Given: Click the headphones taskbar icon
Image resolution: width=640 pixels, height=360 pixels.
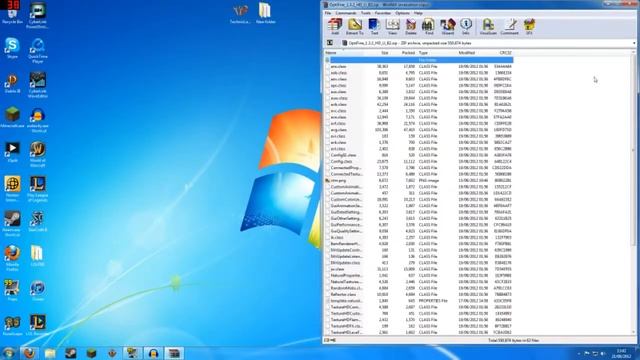Looking at the screenshot, I should coord(153,353).
